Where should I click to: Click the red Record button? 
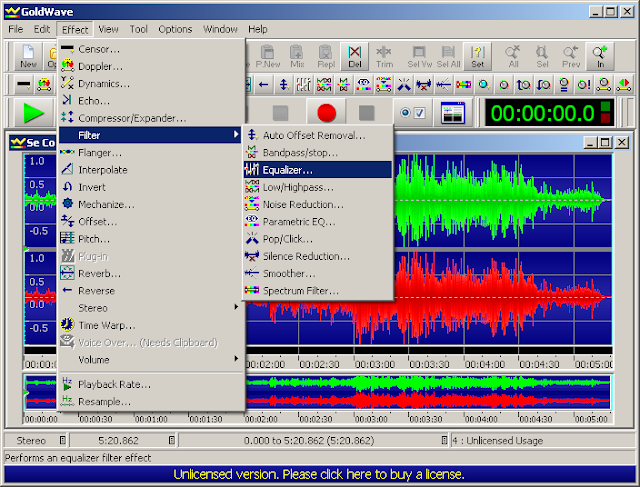[326, 113]
